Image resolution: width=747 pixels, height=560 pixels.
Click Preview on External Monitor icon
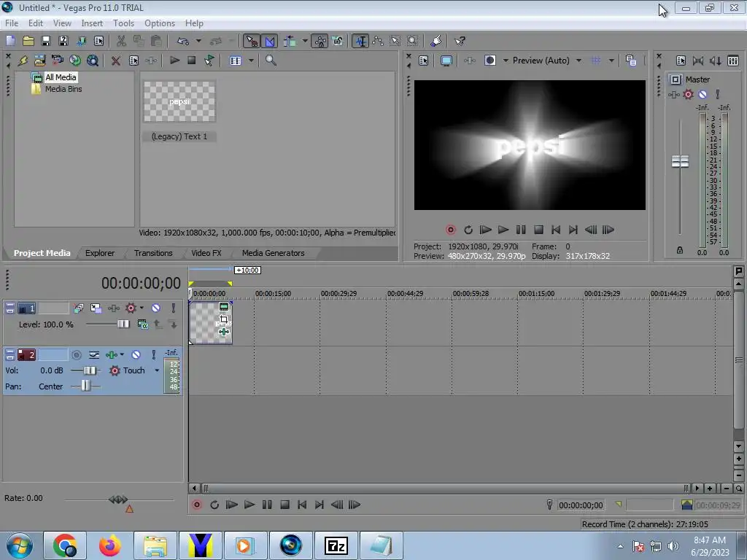tap(446, 61)
